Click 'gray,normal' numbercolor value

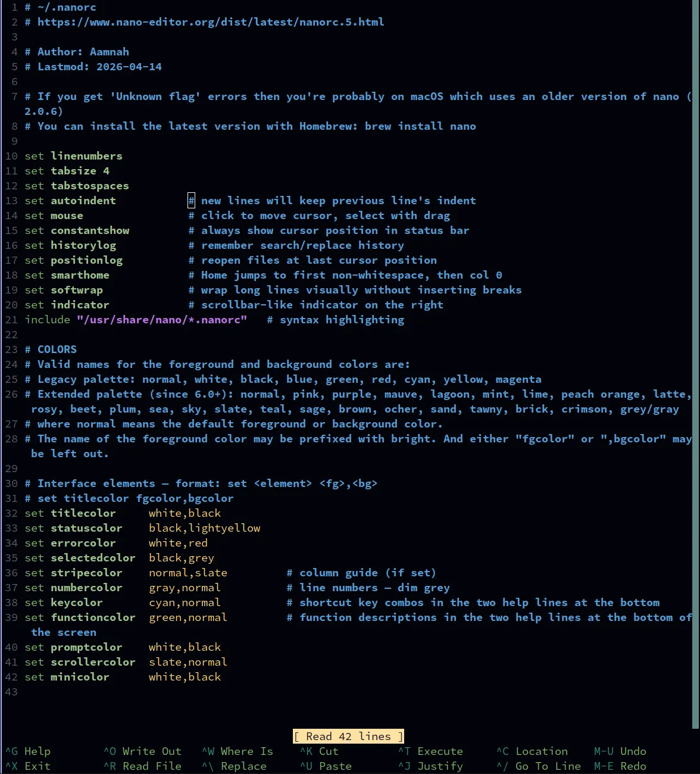point(185,588)
